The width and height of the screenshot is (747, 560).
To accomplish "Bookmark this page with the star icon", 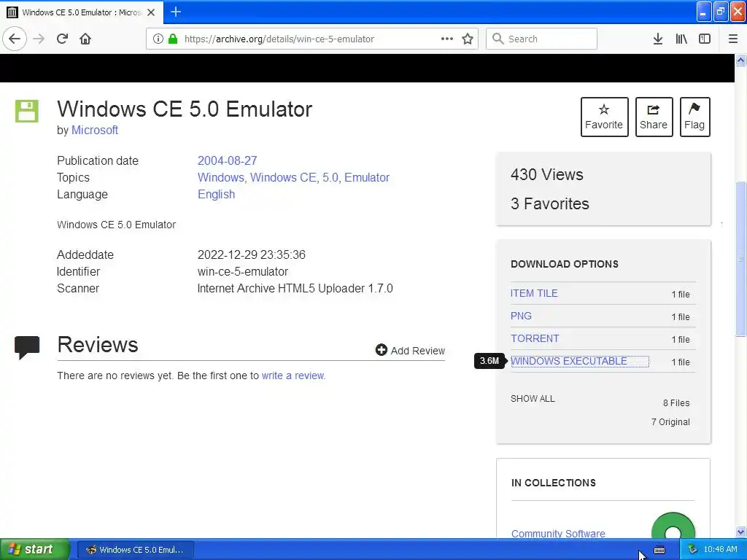I will (x=468, y=39).
